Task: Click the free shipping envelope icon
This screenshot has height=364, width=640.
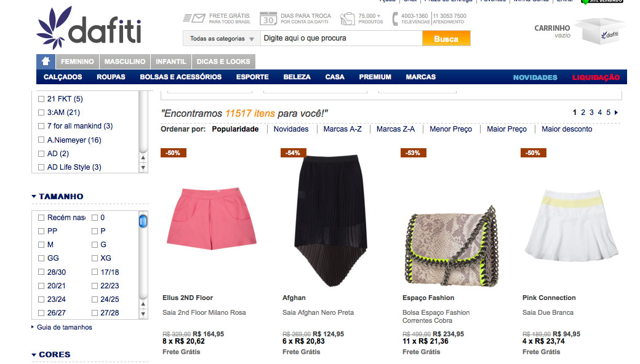Action: pyautogui.click(x=194, y=18)
